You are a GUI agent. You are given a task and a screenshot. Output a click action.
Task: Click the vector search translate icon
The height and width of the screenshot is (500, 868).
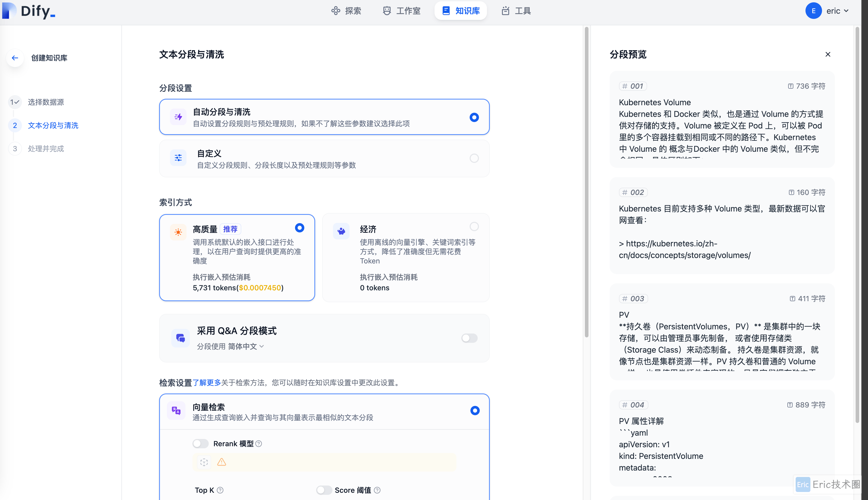176,411
